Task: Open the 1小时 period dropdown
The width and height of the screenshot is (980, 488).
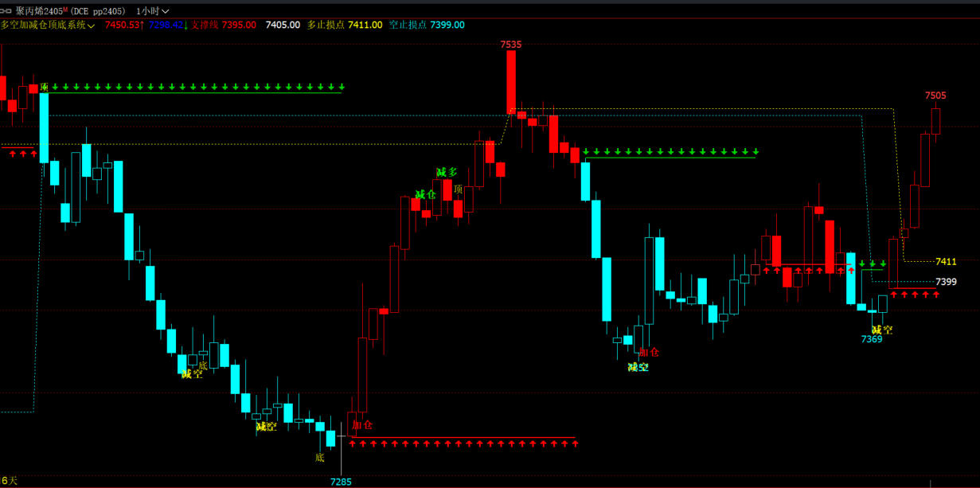Action: [153, 11]
